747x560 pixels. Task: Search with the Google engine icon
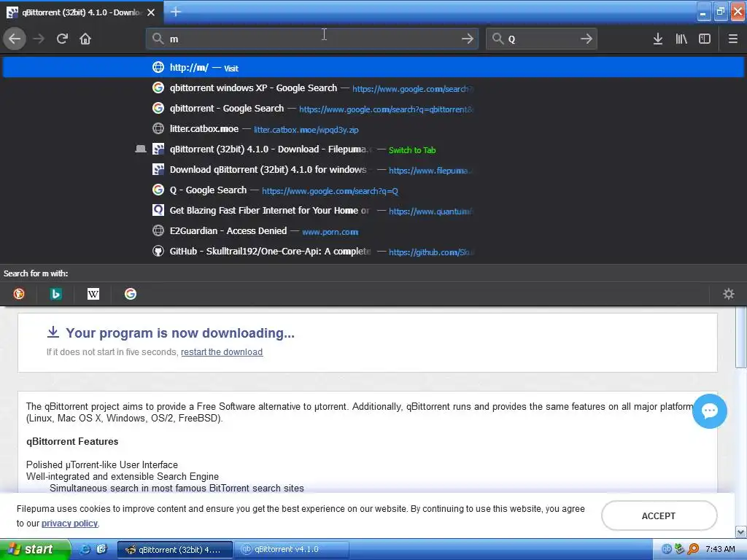click(x=131, y=294)
